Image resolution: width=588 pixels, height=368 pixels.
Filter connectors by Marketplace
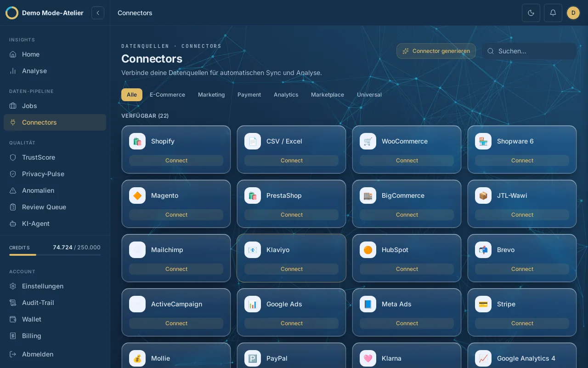[x=328, y=95]
